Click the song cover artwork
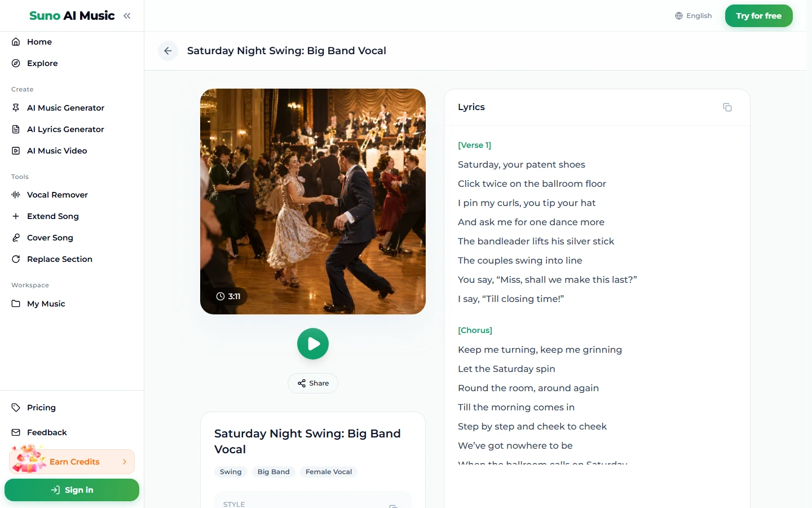The height and width of the screenshot is (508, 812). pyautogui.click(x=313, y=202)
